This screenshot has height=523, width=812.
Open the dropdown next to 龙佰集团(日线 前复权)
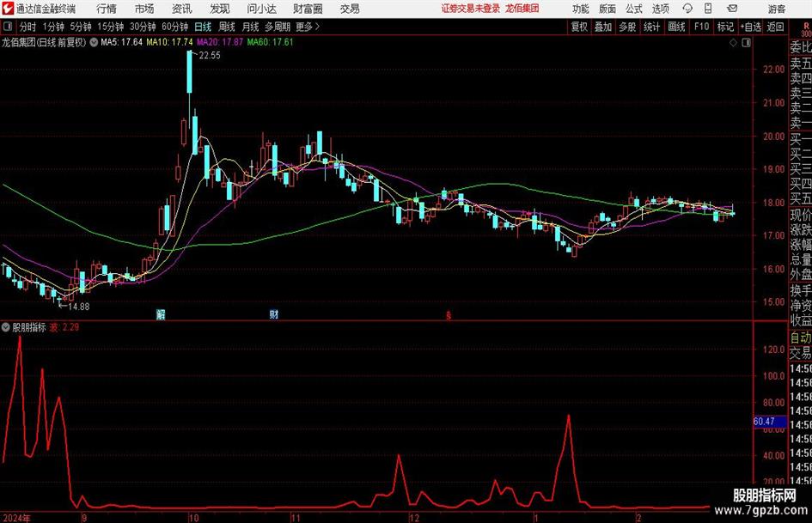(94, 42)
